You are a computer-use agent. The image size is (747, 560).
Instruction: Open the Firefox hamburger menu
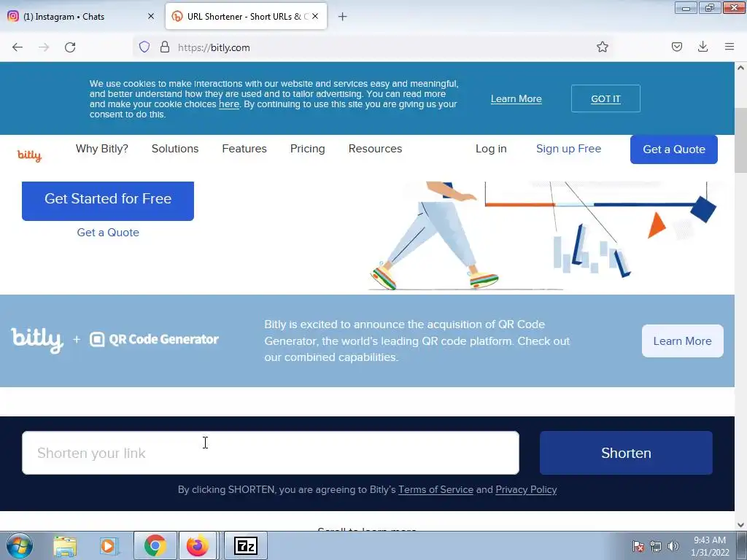(x=729, y=47)
